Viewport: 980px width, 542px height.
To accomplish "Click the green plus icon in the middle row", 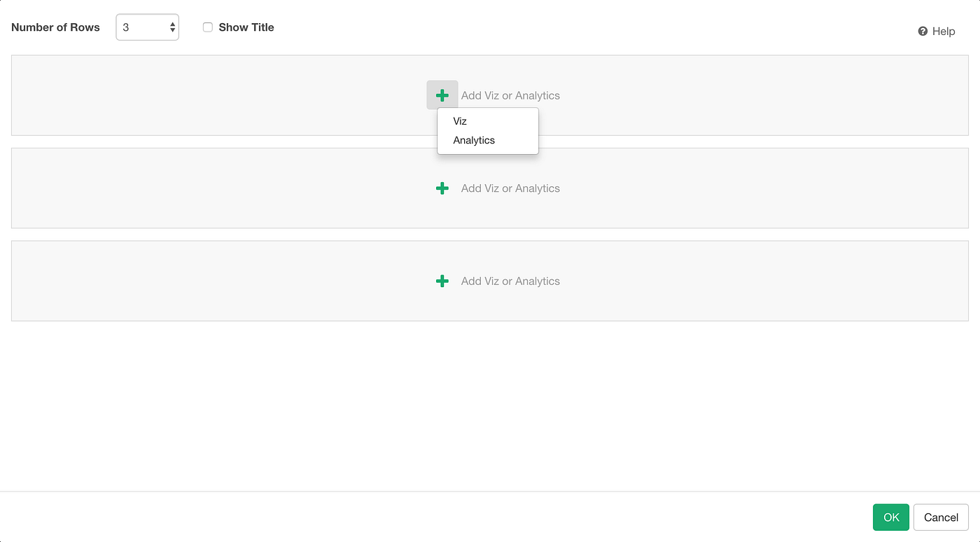I will (442, 188).
